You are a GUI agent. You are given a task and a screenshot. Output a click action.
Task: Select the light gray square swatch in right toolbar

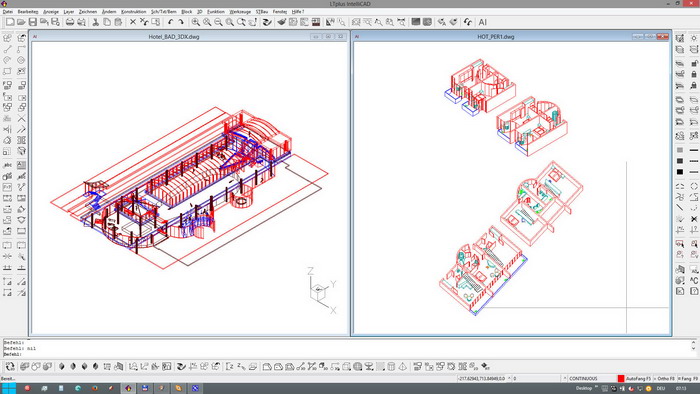click(679, 150)
